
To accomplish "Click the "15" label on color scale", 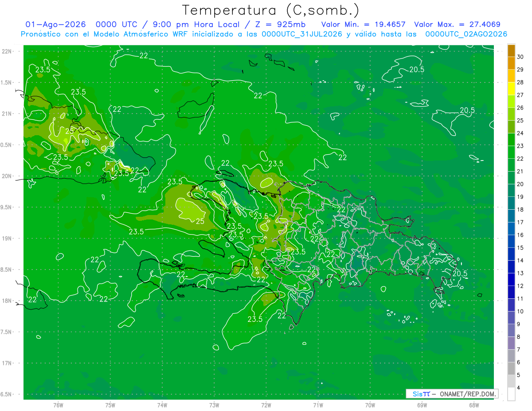I will 520,248.
